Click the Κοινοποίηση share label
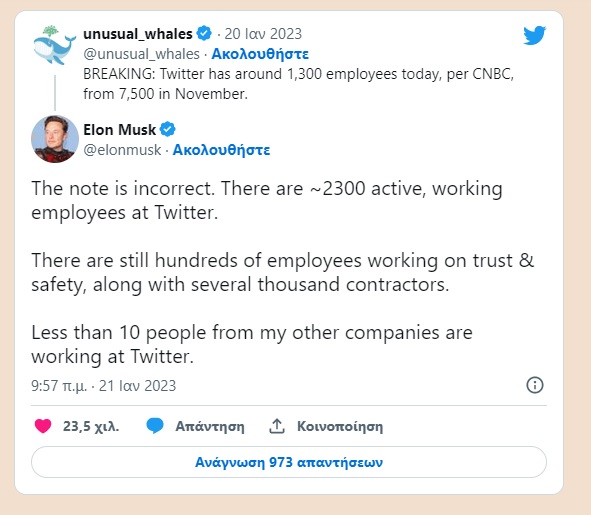This screenshot has height=515, width=591. [x=340, y=426]
